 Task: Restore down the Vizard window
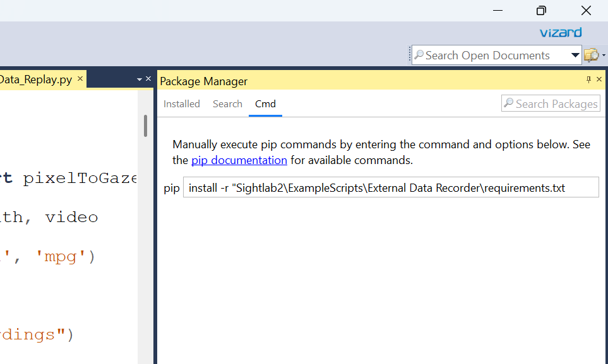point(541,11)
